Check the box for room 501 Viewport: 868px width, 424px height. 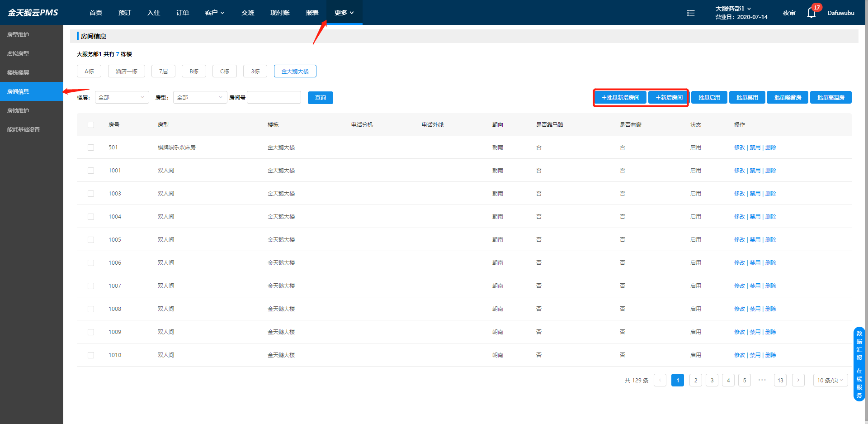pos(91,148)
